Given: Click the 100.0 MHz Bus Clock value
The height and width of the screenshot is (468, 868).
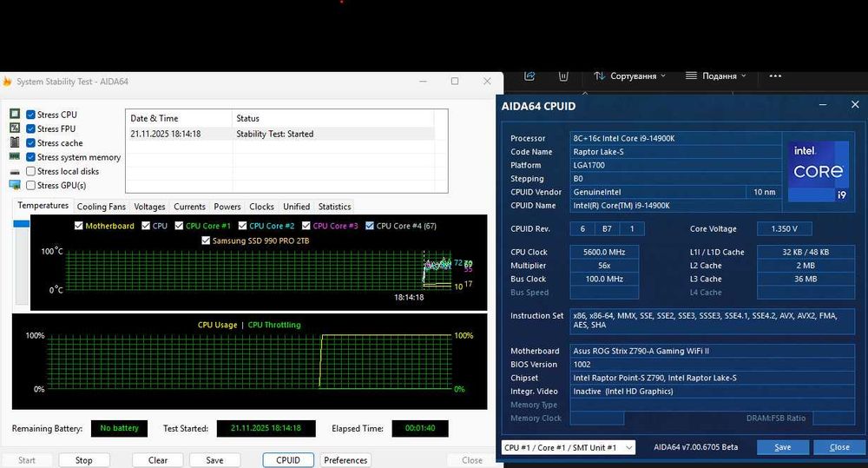Looking at the screenshot, I should point(604,279).
